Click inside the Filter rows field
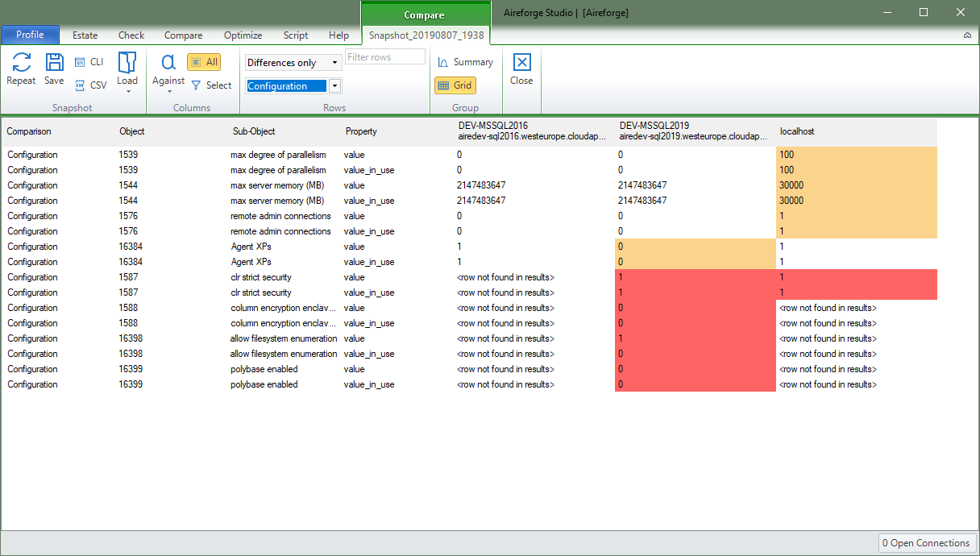980x556 pixels. [384, 56]
